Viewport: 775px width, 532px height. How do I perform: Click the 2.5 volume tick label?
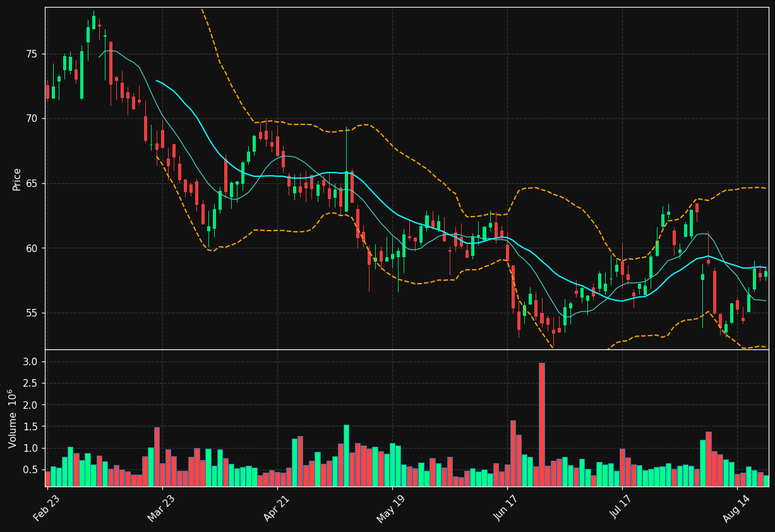[x=30, y=384]
